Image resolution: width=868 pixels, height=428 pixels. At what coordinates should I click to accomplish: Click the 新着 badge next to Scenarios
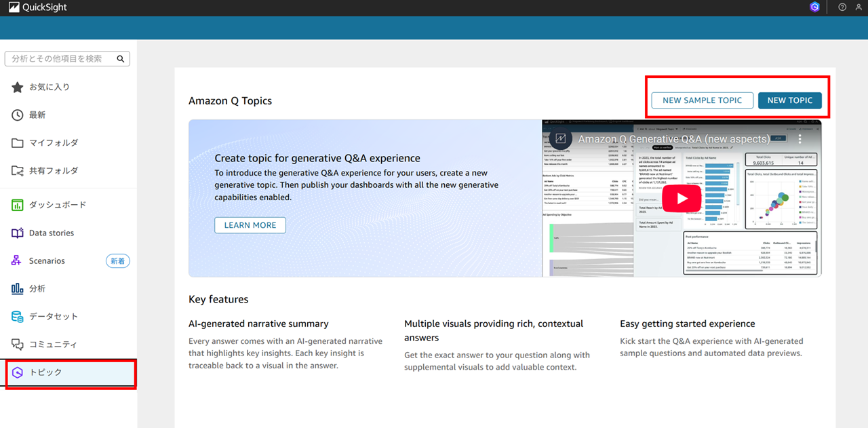click(x=117, y=261)
